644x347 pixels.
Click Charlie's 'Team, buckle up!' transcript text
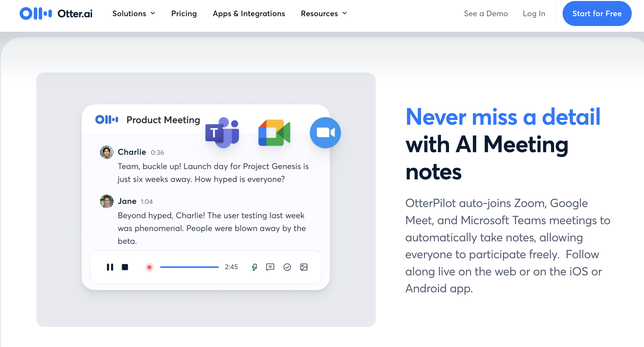coord(213,173)
